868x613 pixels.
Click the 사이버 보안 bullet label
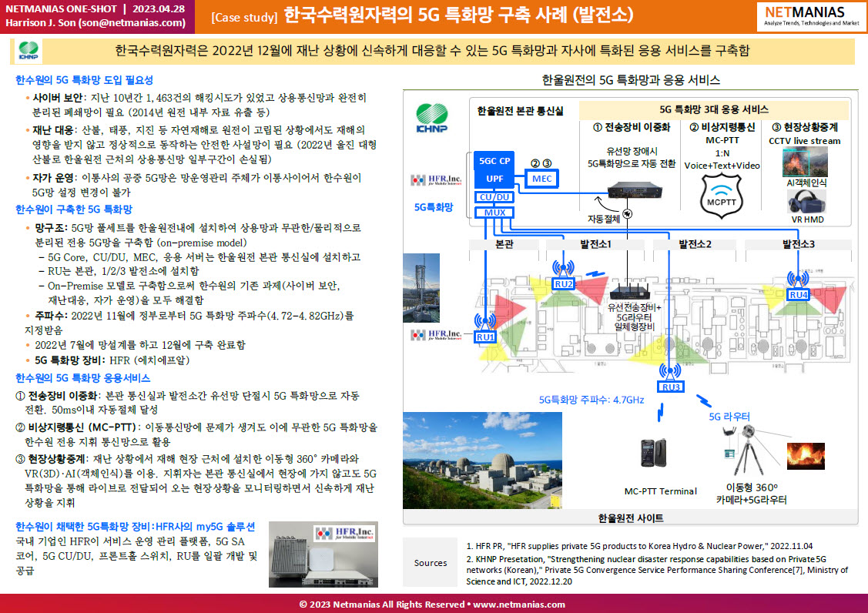(58, 98)
